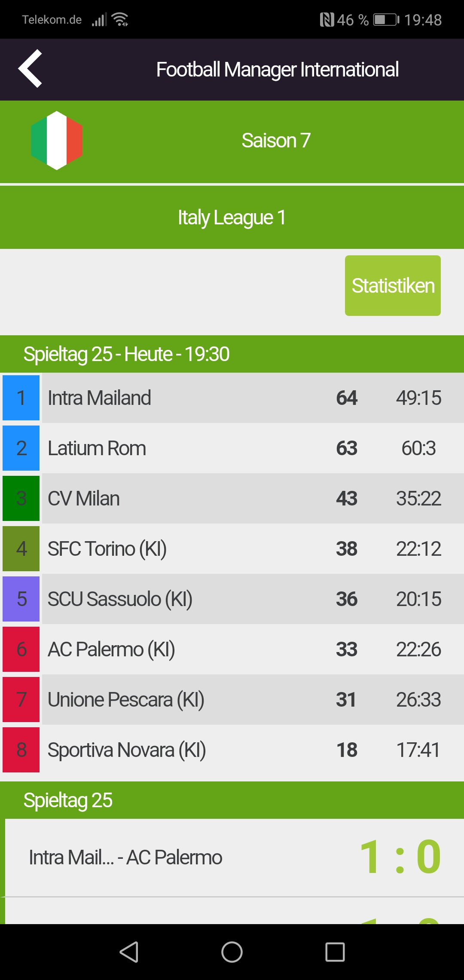Open SFC Torino (KI) row

point(232,548)
